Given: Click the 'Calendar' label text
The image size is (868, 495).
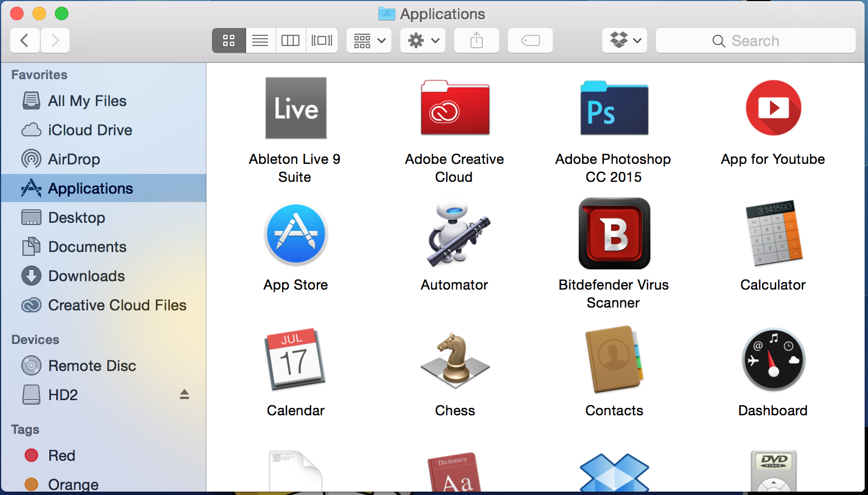Looking at the screenshot, I should click(296, 410).
